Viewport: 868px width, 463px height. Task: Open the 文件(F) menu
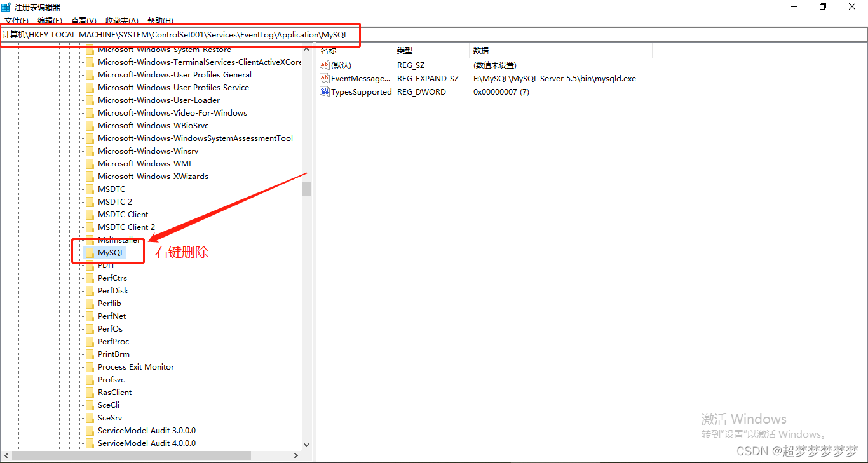click(x=17, y=21)
